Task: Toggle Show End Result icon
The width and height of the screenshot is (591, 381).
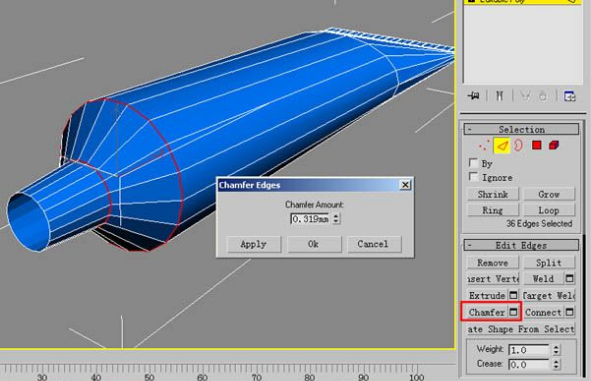Action: click(x=499, y=96)
